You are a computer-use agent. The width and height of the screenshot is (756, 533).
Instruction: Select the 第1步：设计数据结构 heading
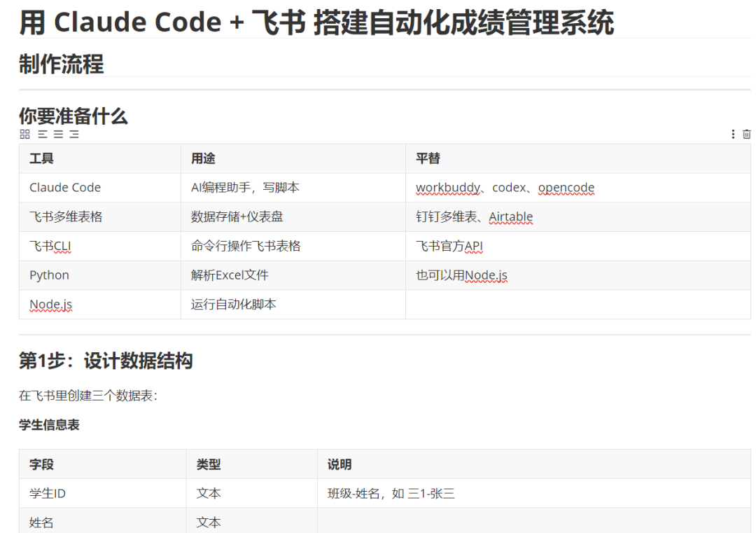pos(106,361)
